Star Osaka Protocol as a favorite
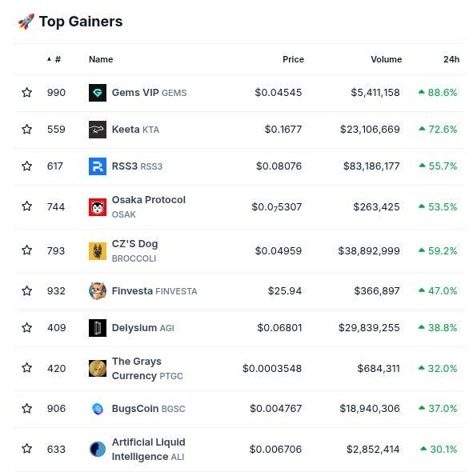 26,206
